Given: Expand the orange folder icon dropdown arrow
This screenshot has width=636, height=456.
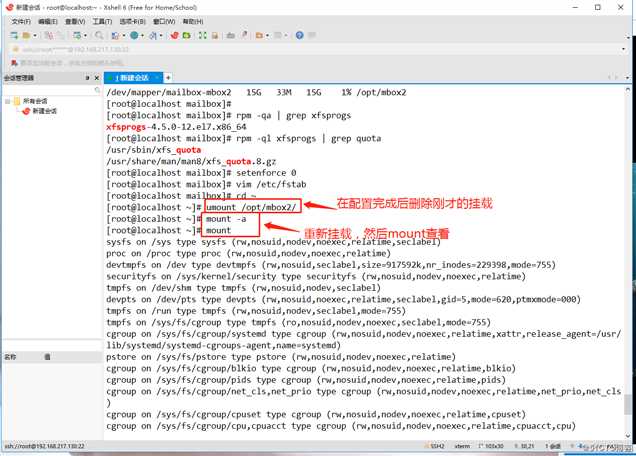Looking at the screenshot, I should tap(268, 36).
